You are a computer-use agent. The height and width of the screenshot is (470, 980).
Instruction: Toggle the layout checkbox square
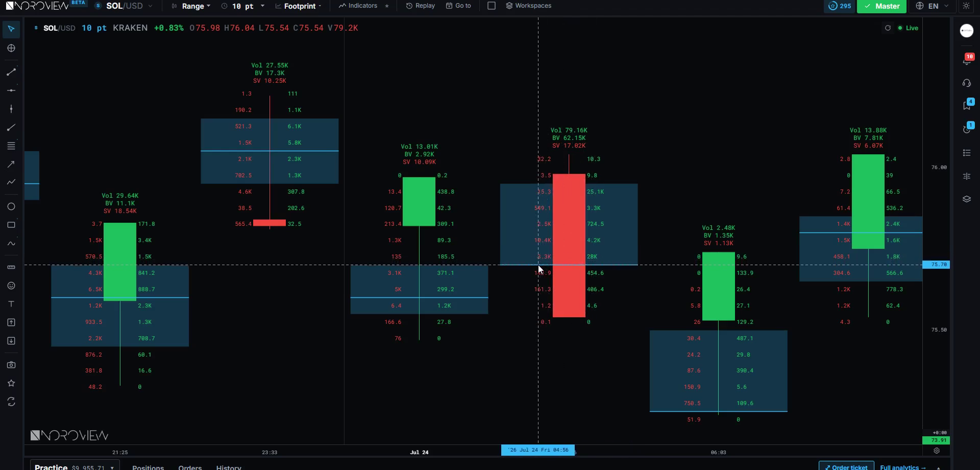(x=492, y=6)
